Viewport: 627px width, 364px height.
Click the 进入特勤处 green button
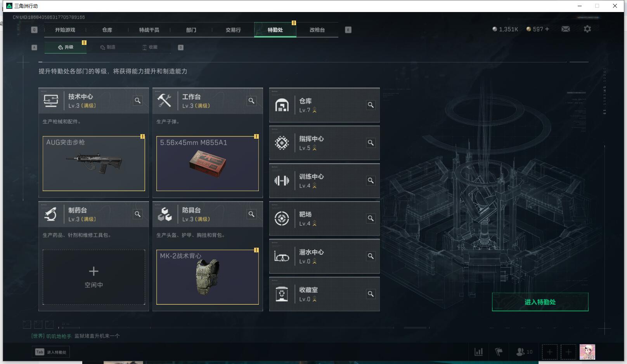pos(540,302)
